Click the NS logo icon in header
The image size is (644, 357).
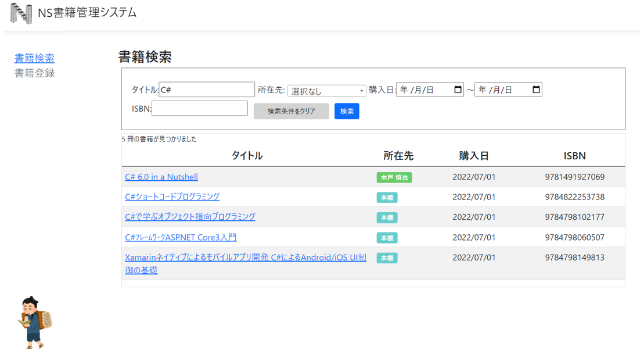(x=21, y=13)
